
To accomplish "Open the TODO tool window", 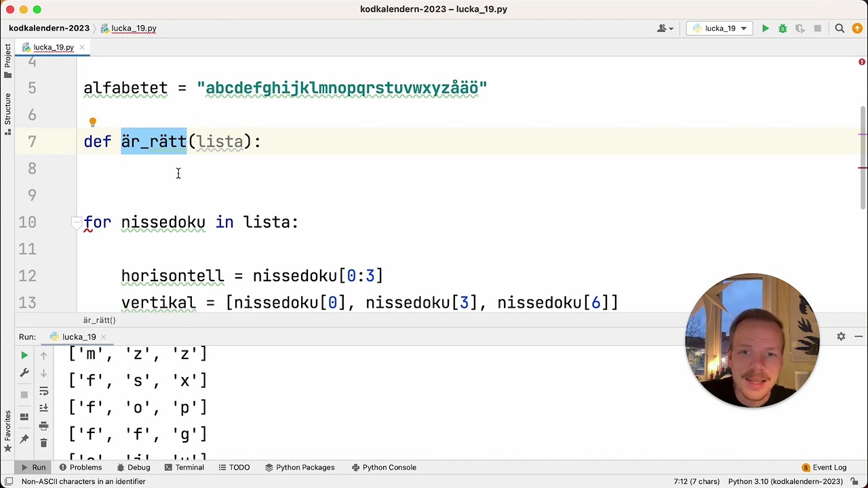I will point(234,468).
